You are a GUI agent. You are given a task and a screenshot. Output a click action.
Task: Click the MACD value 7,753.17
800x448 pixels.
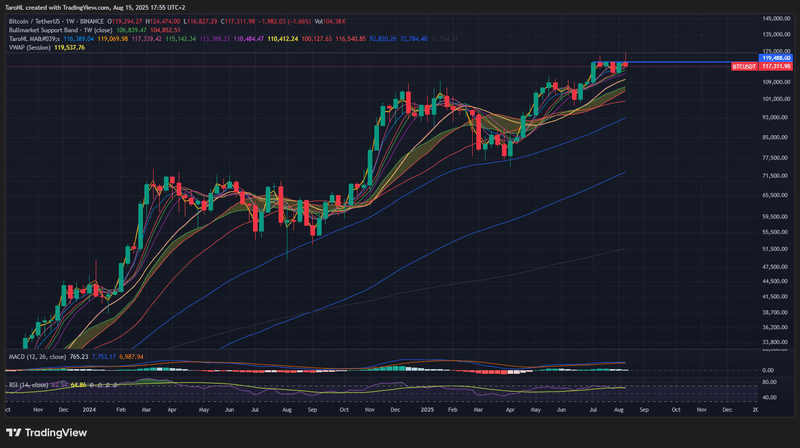pyautogui.click(x=104, y=357)
